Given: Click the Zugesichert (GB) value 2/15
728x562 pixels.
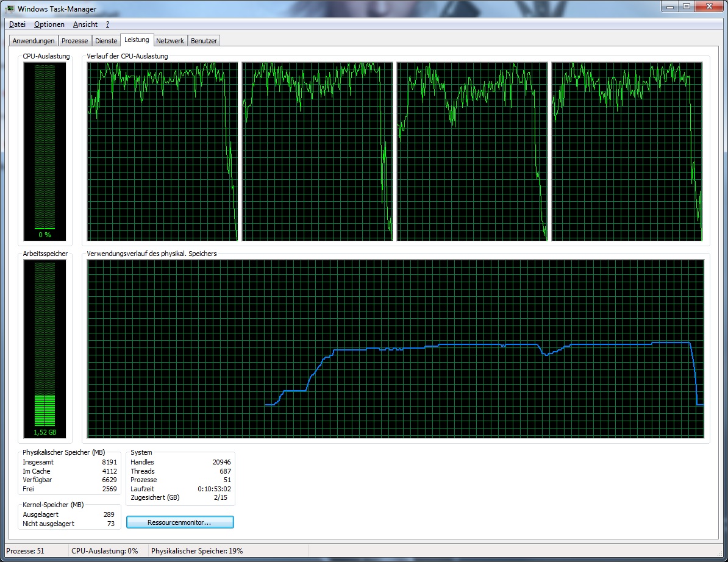Looking at the screenshot, I should (x=221, y=497).
